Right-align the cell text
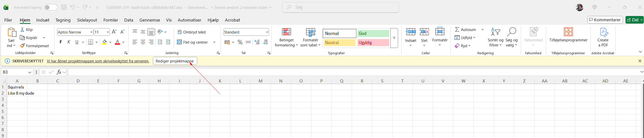 151,42
